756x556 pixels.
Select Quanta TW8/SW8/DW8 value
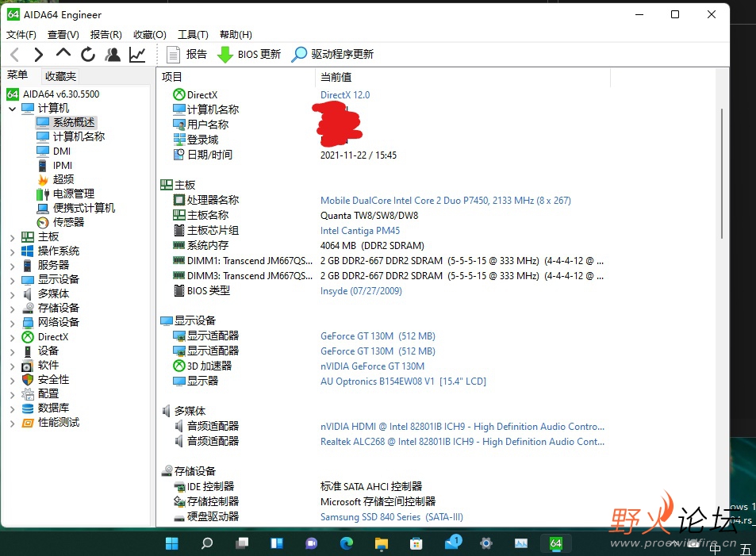(x=370, y=216)
